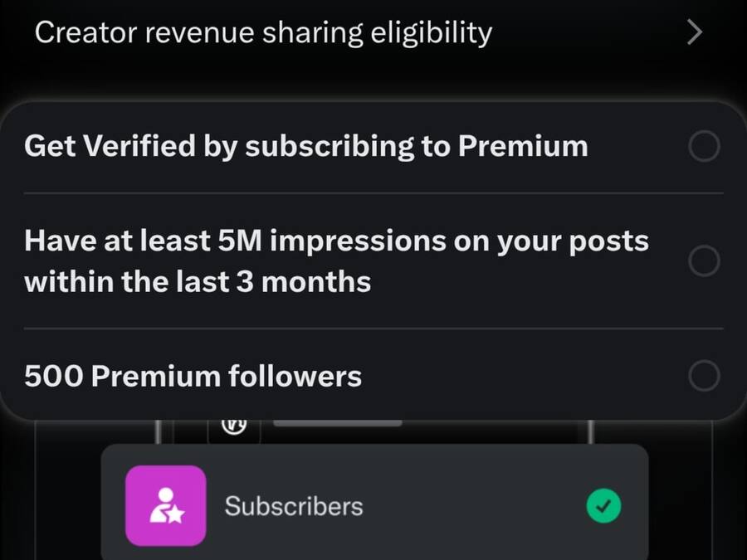
Task: Tap the Get Verified by subscribing to Premium text
Action: tap(305, 147)
